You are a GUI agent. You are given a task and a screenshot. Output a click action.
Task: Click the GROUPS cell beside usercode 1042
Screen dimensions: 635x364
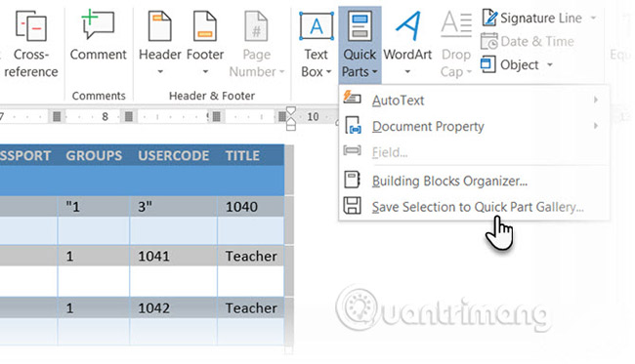click(94, 307)
